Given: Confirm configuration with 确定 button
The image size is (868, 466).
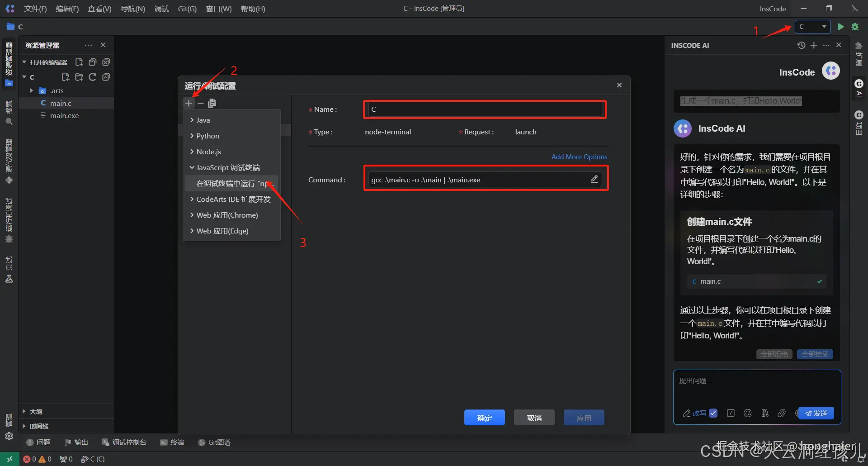Looking at the screenshot, I should 485,418.
